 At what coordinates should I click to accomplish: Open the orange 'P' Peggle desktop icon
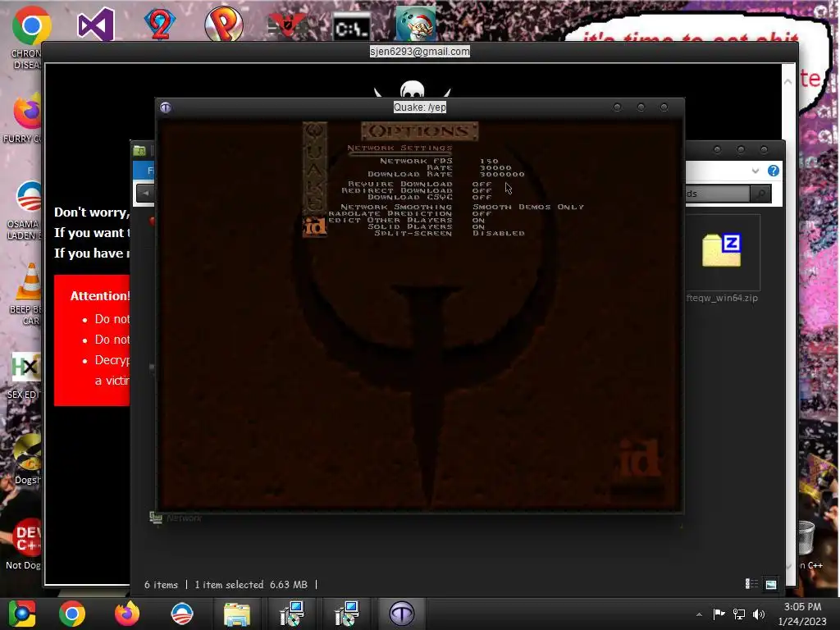(x=224, y=24)
